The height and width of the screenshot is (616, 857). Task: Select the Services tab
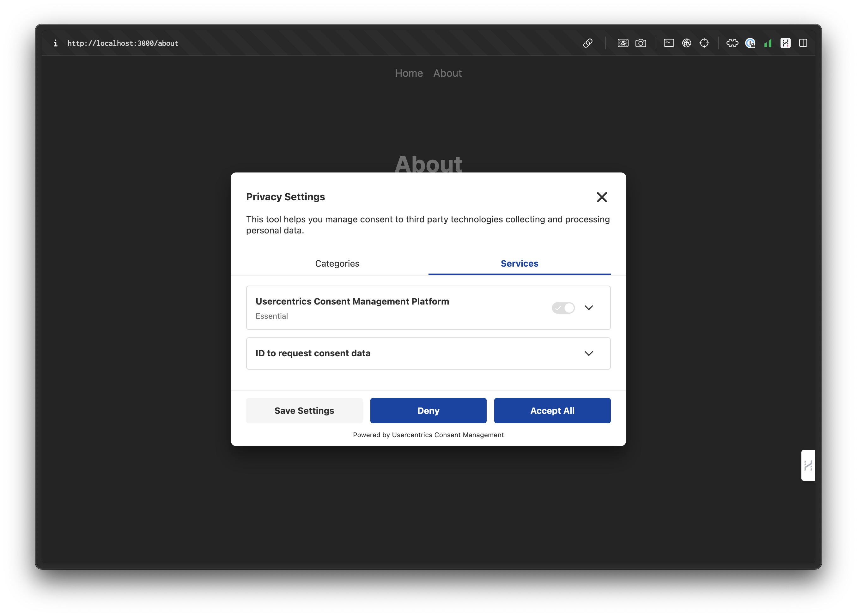tap(519, 263)
